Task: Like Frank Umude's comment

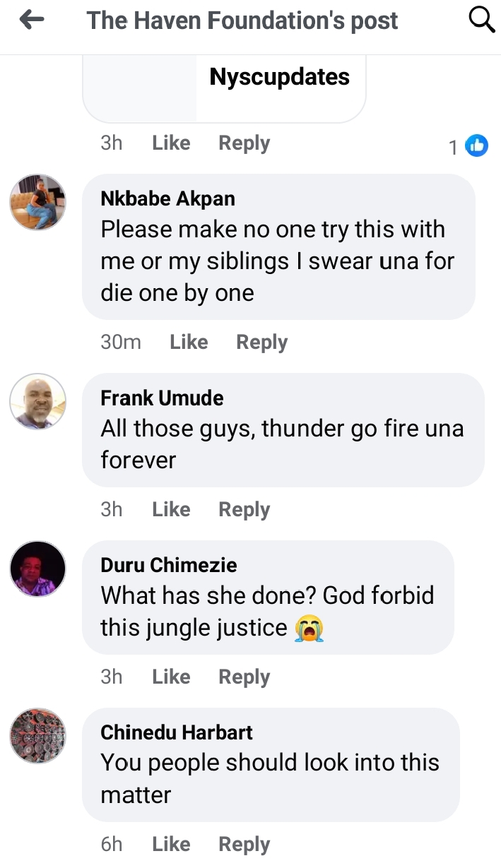Action: coord(171,510)
